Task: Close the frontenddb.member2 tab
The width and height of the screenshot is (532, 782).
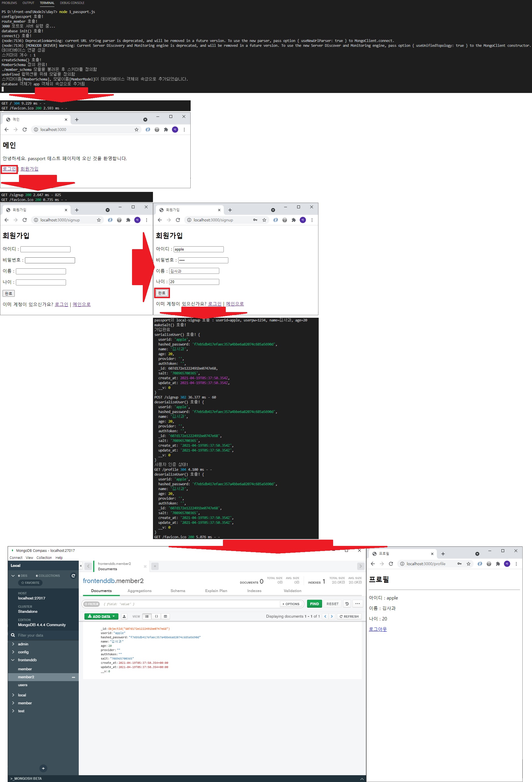Action: pyautogui.click(x=145, y=566)
